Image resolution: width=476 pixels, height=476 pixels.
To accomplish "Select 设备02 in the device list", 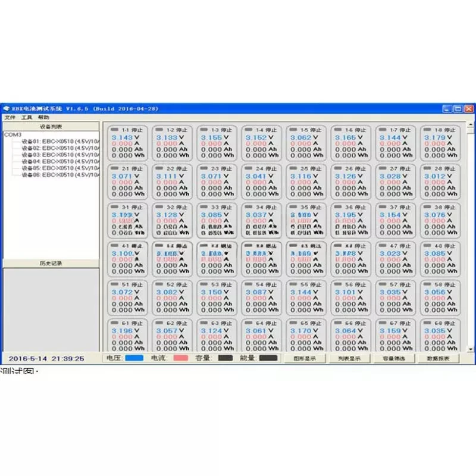I will [x=61, y=148].
